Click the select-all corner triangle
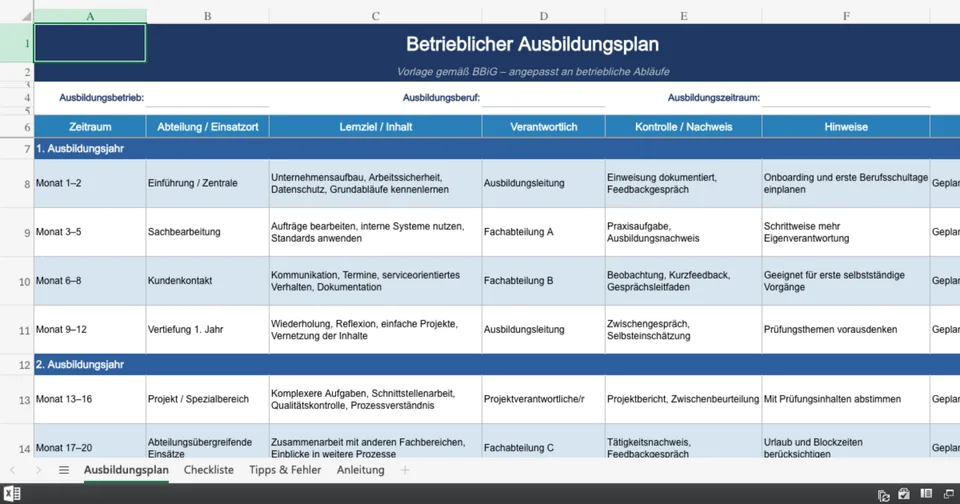The width and height of the screenshot is (960, 504). (x=26, y=17)
